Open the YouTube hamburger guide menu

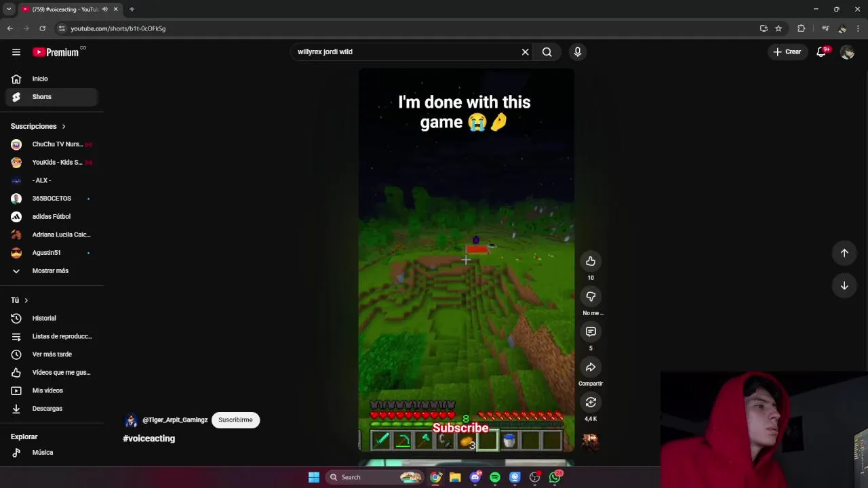pos(16,52)
